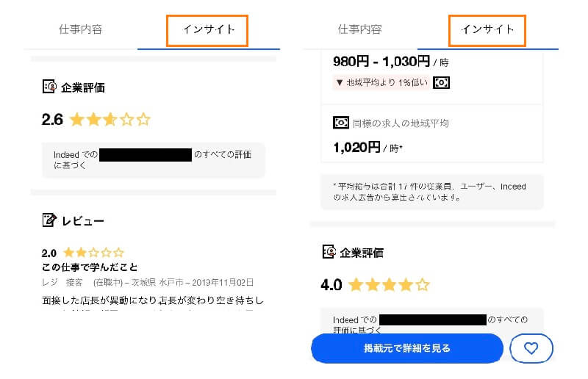The image size is (588, 379).
Task: Click money icon beside 同様の求人の地域平均
Action: 341,123
